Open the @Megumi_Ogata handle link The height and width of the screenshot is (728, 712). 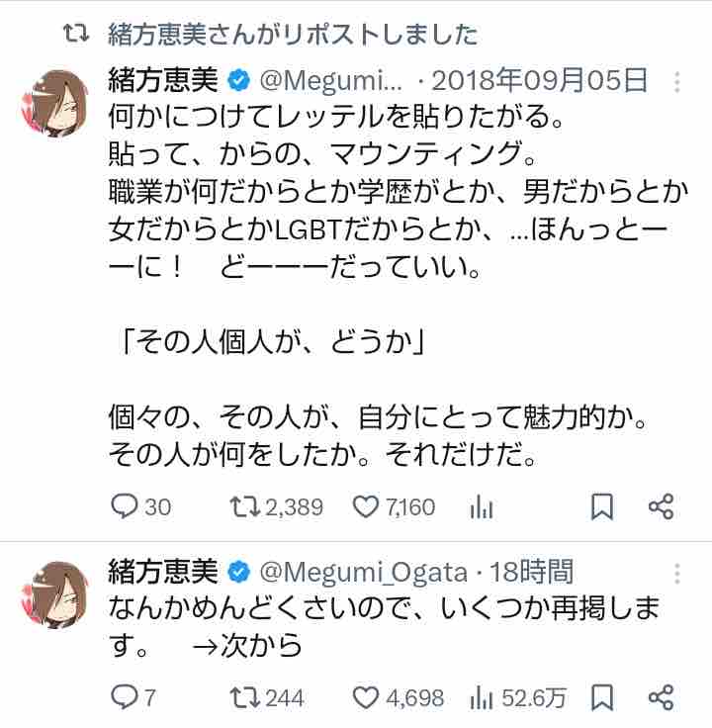pyautogui.click(x=365, y=572)
